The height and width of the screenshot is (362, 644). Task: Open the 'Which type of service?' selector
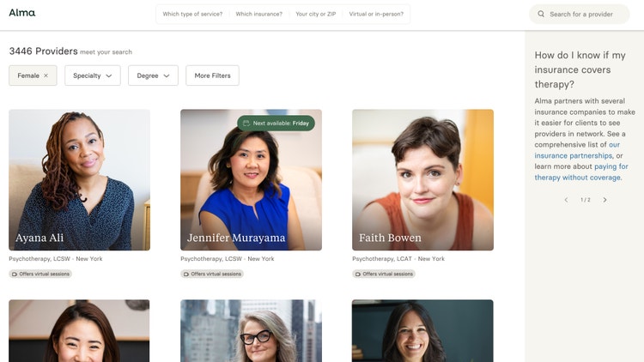tap(192, 14)
